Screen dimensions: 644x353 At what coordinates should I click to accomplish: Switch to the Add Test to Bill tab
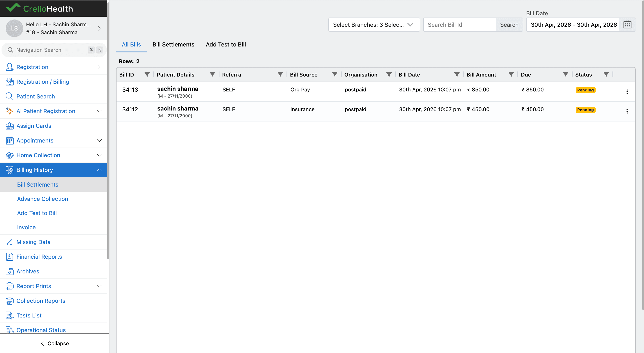click(x=226, y=45)
